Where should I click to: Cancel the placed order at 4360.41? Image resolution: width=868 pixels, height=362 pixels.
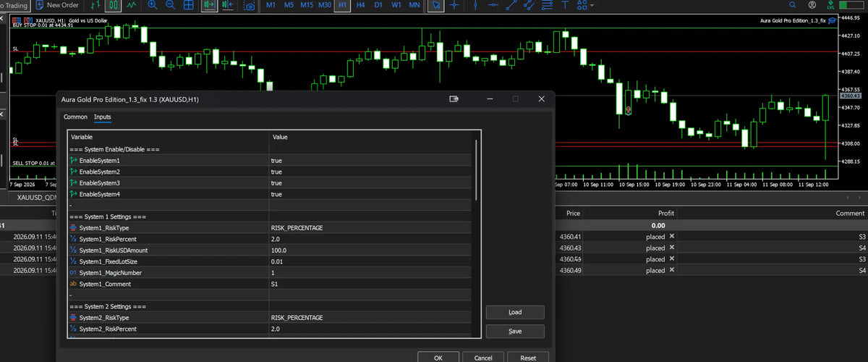pyautogui.click(x=671, y=236)
